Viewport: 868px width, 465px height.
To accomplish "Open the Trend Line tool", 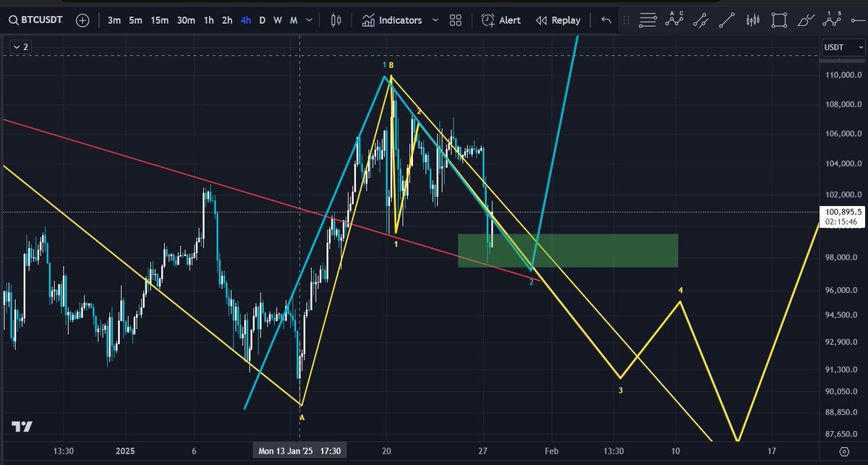I will [727, 20].
